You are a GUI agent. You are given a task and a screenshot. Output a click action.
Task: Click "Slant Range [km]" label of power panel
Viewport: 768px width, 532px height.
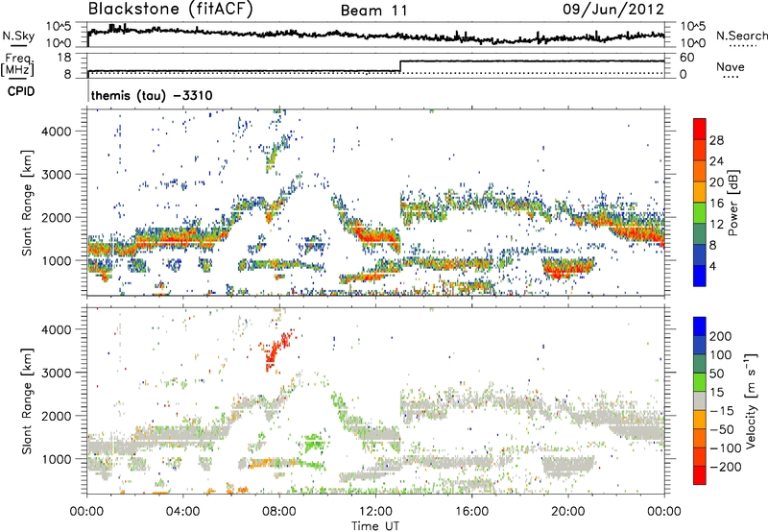coord(28,203)
